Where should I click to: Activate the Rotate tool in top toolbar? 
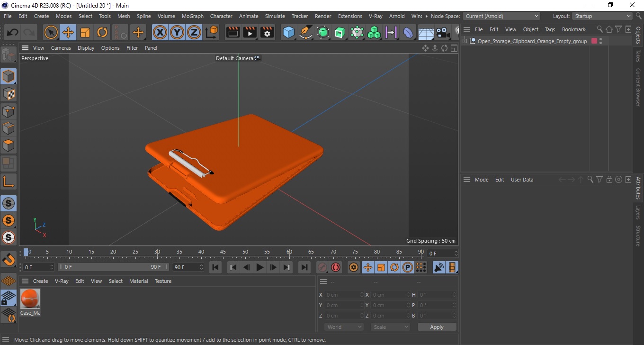click(102, 32)
